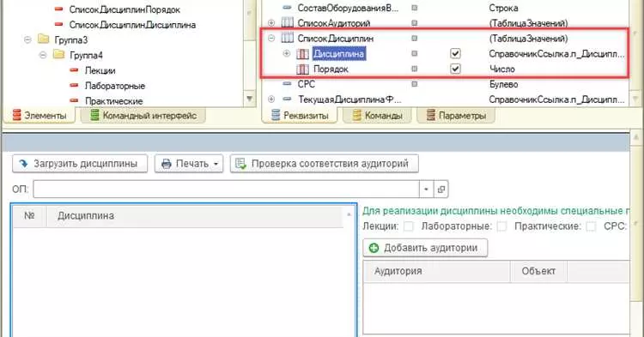Click the ОП input field

(226, 190)
